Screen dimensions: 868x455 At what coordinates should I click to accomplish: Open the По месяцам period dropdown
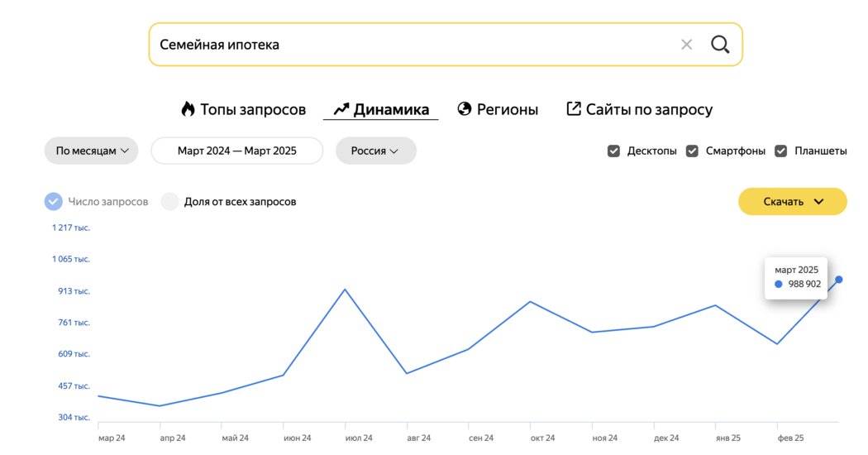pos(91,151)
